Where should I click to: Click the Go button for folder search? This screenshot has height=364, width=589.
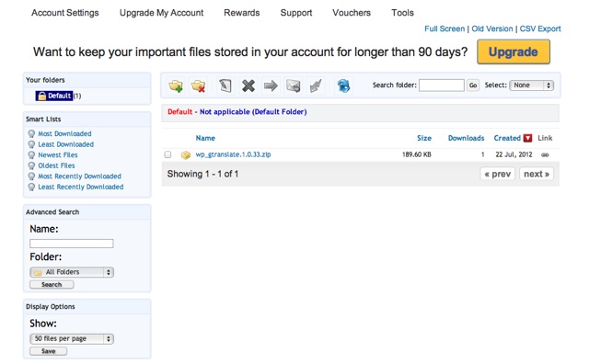(473, 85)
